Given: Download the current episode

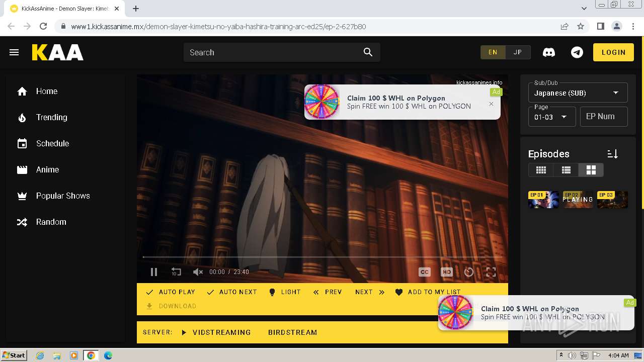Looking at the screenshot, I should click(x=171, y=306).
